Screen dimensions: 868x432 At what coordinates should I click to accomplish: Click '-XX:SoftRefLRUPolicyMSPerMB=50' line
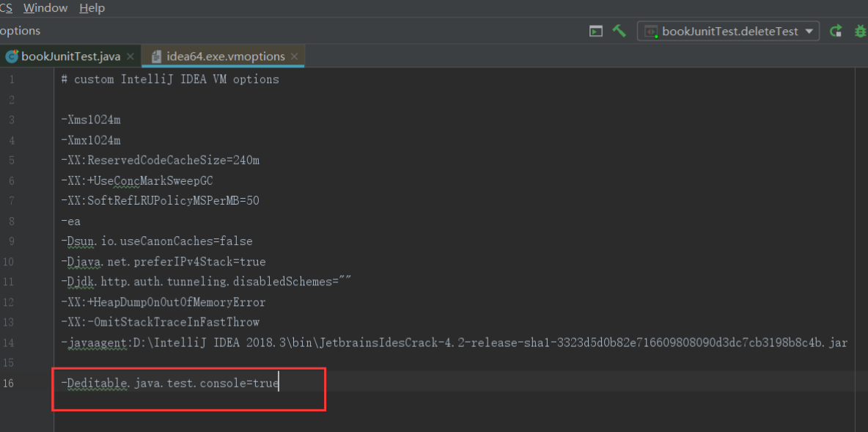point(161,201)
